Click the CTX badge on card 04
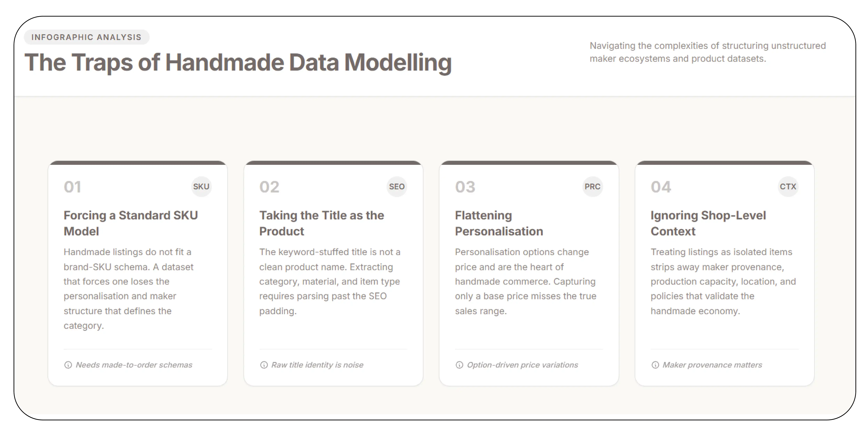Image resolution: width=868 pixels, height=431 pixels. pos(788,186)
